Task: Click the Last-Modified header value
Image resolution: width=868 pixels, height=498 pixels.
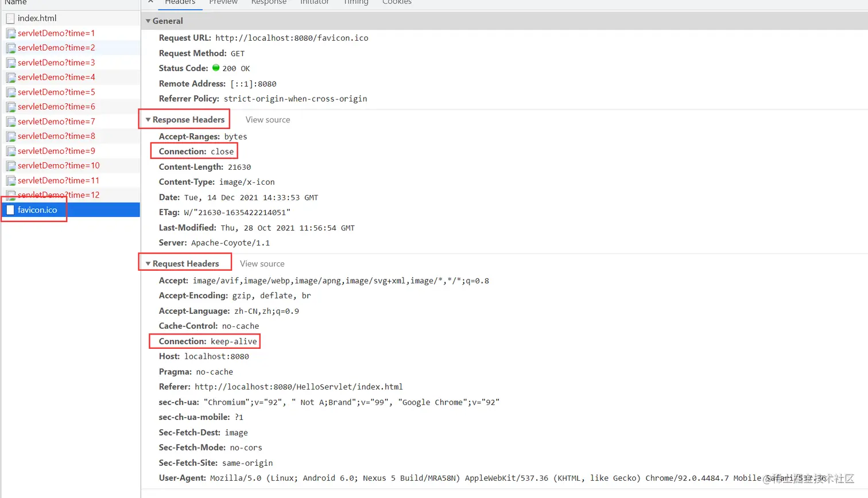Action: pyautogui.click(x=288, y=228)
